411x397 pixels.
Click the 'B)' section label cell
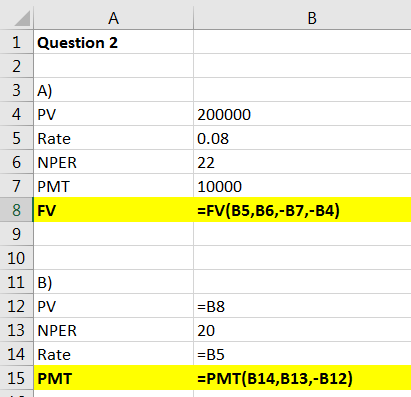pos(113,282)
